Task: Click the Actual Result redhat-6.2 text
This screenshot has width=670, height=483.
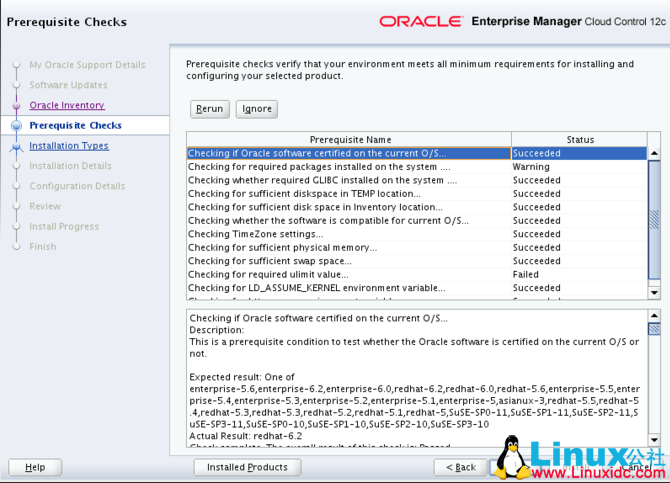Action: [x=246, y=436]
